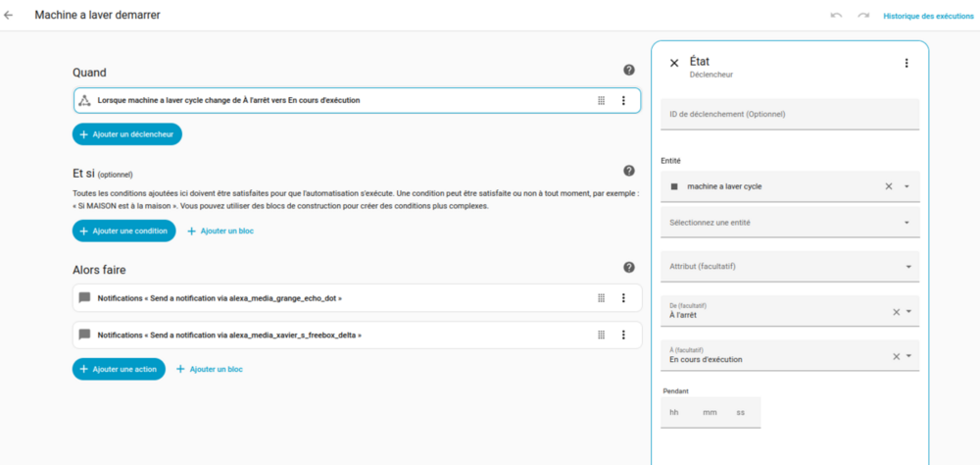Screen dimensions: 980x465
Task: Open three-dot menu of grange_echo_dot action
Action: (623, 298)
